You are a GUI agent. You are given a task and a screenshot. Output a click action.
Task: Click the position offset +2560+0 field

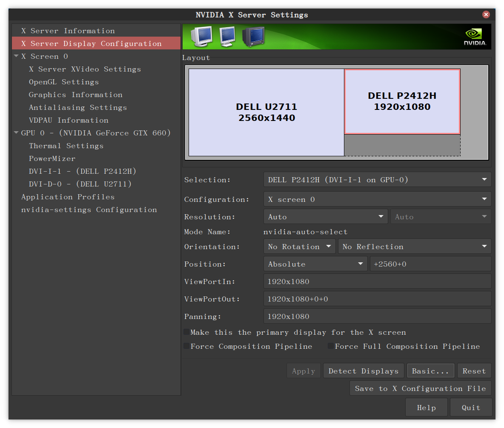[430, 264]
